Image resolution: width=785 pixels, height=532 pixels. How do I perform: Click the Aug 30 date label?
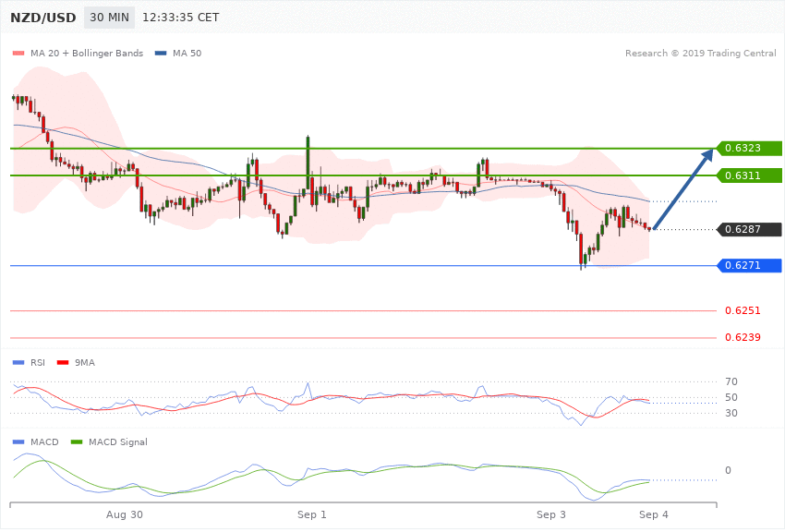[x=125, y=514]
